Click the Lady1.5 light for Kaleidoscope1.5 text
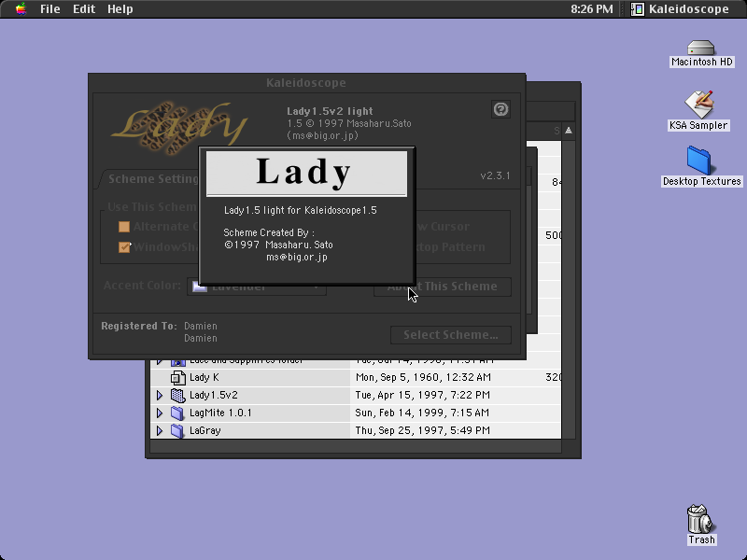 coord(300,211)
